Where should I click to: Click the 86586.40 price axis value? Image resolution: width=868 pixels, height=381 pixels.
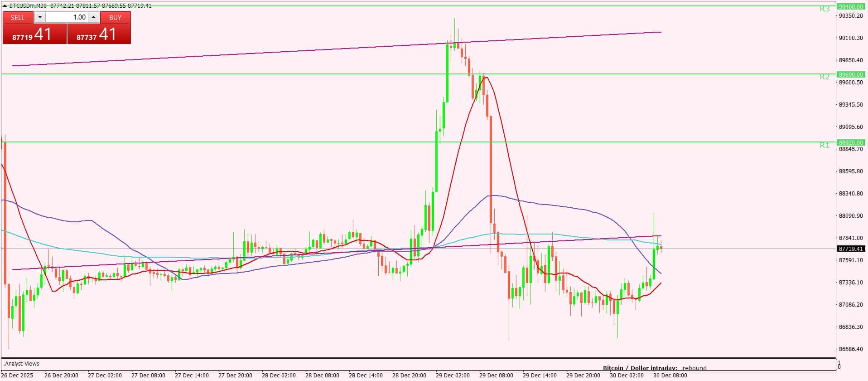click(x=851, y=349)
